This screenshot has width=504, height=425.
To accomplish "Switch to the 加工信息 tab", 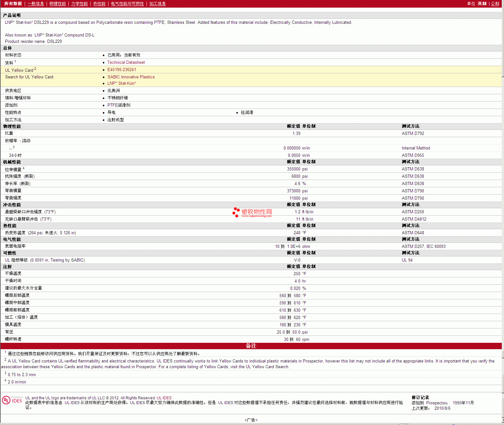I will coord(157,3).
